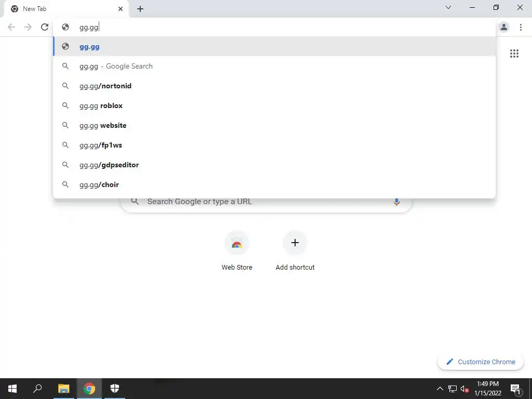This screenshot has width=532, height=399.
Task: Open the notification center icon
Action: pos(515,389)
